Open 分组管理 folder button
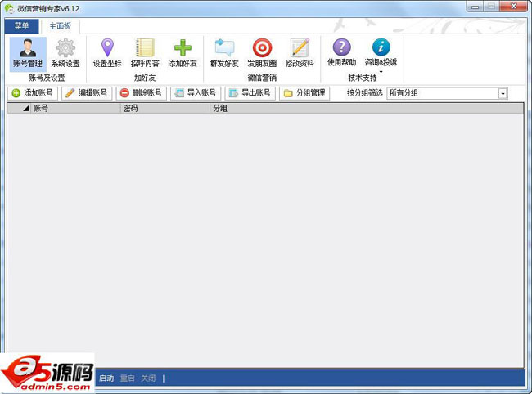The height and width of the screenshot is (394, 532). click(304, 93)
